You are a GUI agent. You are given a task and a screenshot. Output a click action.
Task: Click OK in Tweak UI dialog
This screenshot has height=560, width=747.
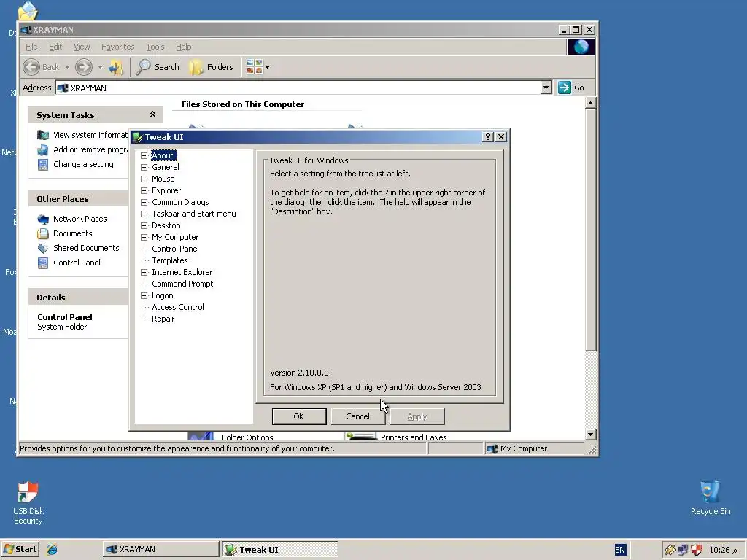(x=298, y=416)
